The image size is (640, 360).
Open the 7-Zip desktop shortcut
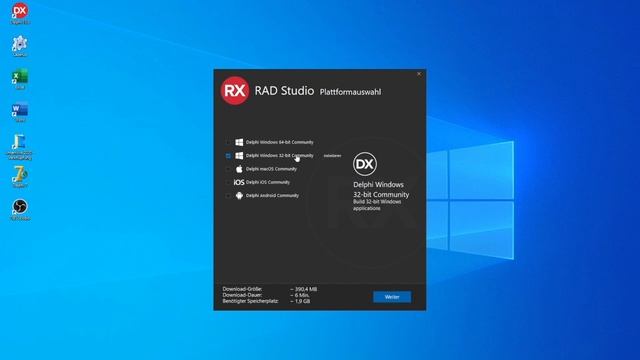coord(20,176)
